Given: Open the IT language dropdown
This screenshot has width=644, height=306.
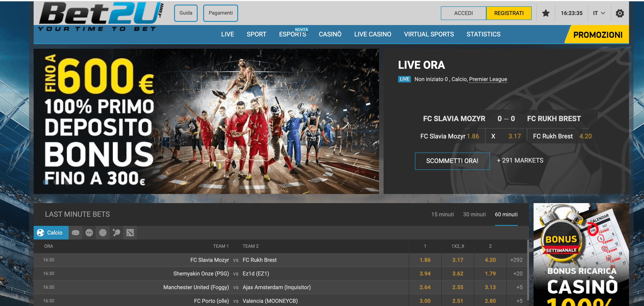Looking at the screenshot, I should tap(599, 13).
